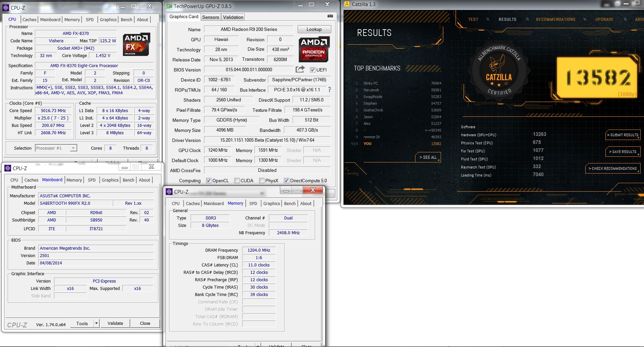This screenshot has width=644, height=347.
Task: Toggle the UEFI checkbox in GPU-Z
Action: coord(313,70)
